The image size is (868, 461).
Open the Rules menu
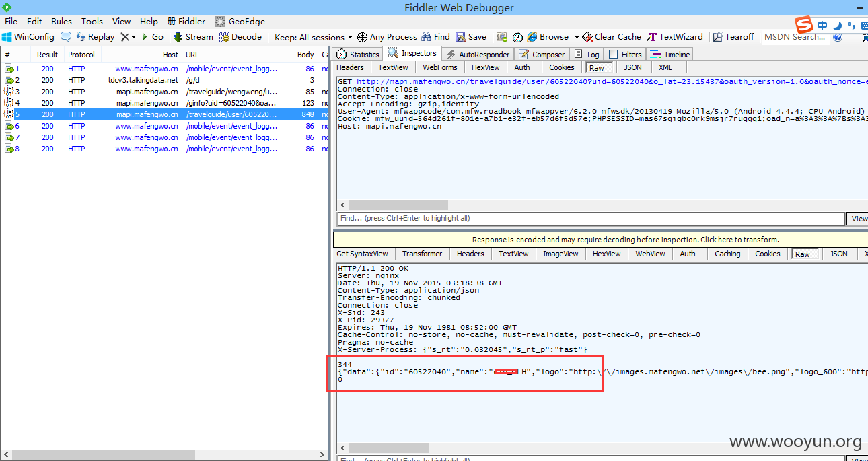click(61, 22)
